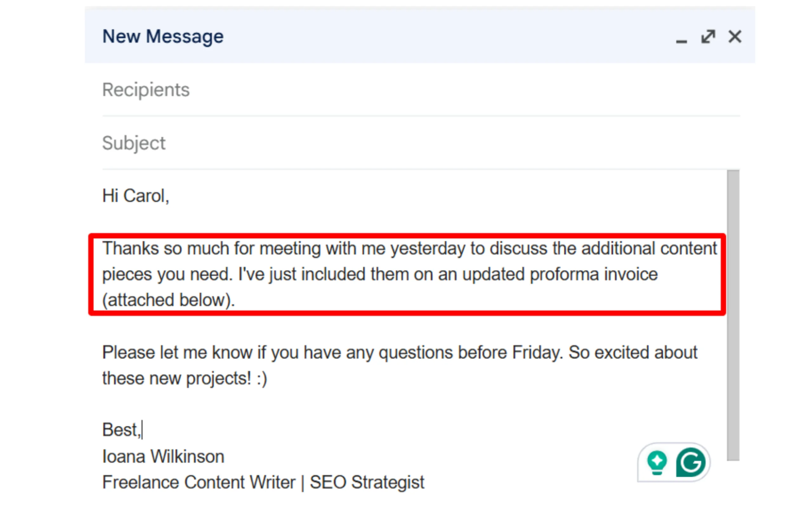
Task: Click the "these new projects! :)" line
Action: click(184, 379)
